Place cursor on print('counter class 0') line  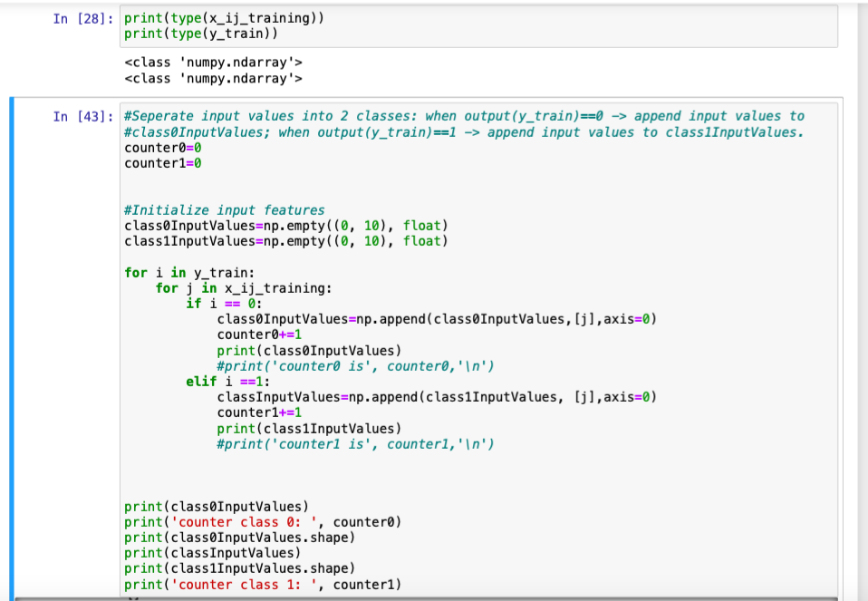[263, 521]
